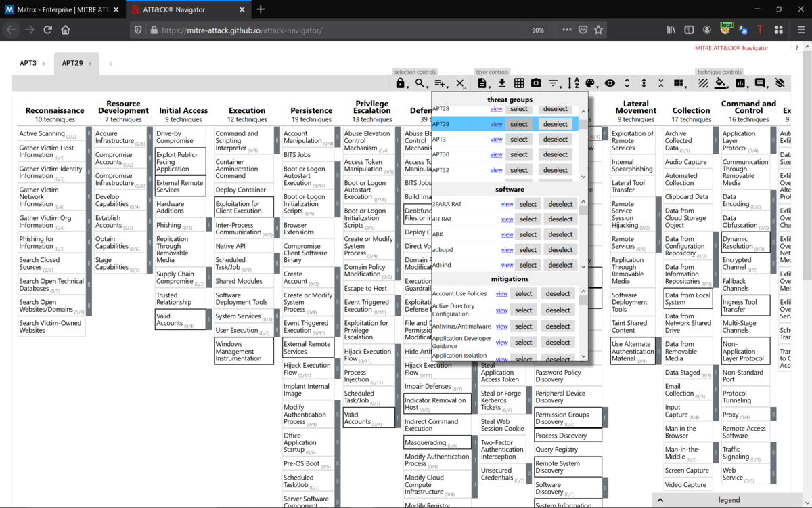812x508 pixels.
Task: Download layer as JSON
Action: [502, 83]
